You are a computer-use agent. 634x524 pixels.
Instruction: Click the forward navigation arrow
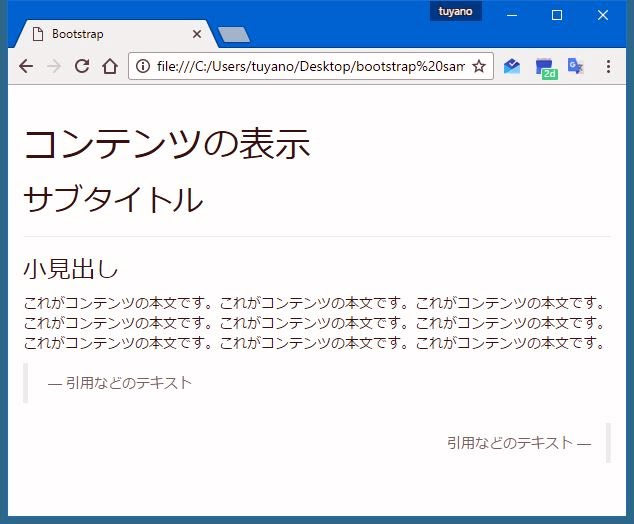click(54, 66)
